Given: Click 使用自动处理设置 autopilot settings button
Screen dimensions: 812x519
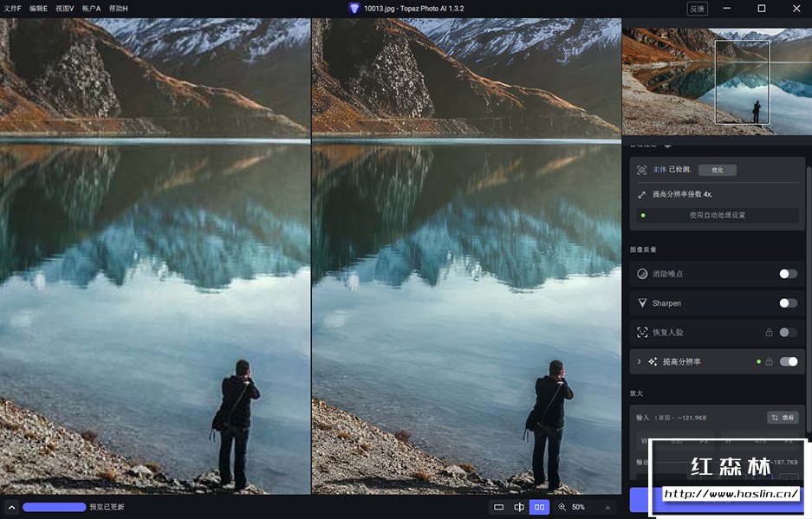Looking at the screenshot, I should pyautogui.click(x=718, y=215).
